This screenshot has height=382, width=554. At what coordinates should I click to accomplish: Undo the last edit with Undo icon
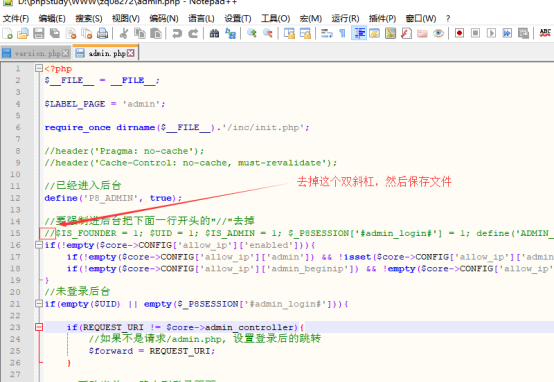click(x=177, y=34)
